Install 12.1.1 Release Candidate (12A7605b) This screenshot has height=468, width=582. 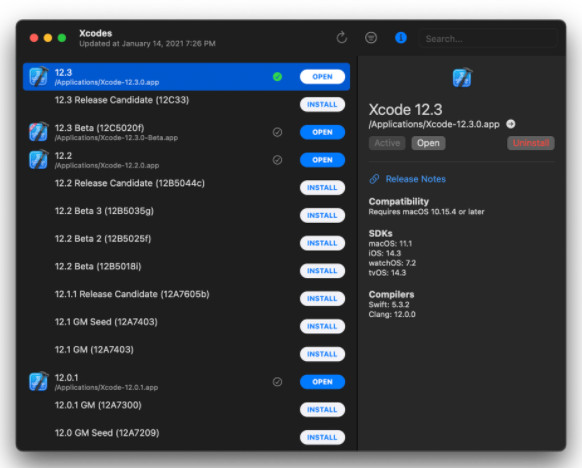point(322,298)
